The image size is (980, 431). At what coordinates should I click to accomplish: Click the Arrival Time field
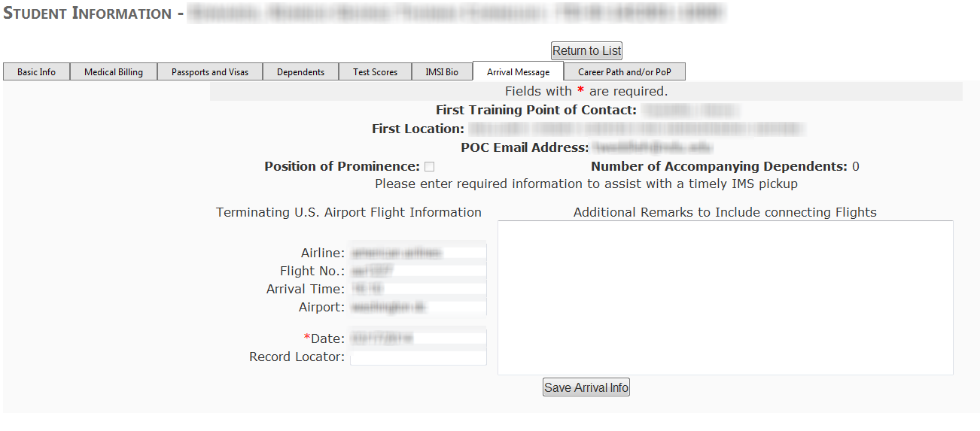pyautogui.click(x=418, y=289)
